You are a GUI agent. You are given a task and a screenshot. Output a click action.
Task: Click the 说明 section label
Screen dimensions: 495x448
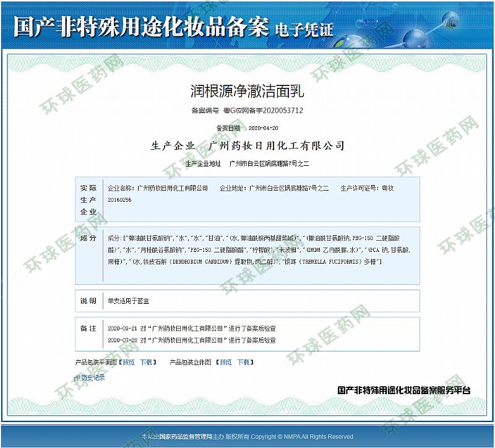coord(88,301)
